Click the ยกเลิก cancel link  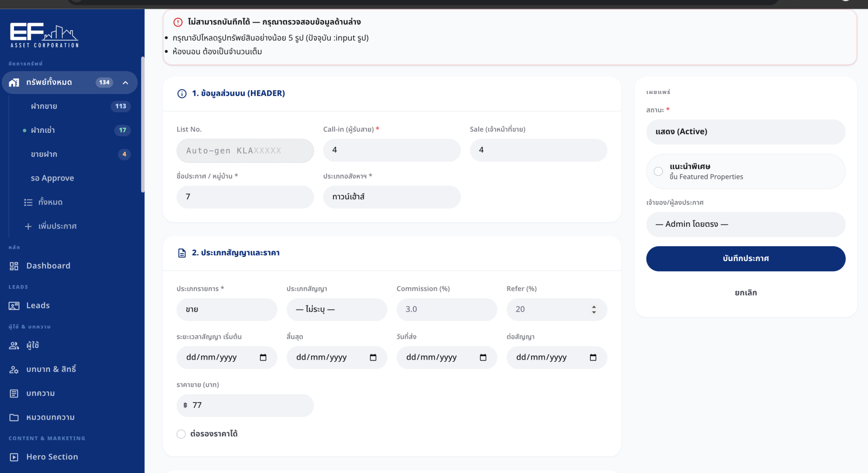pos(745,293)
